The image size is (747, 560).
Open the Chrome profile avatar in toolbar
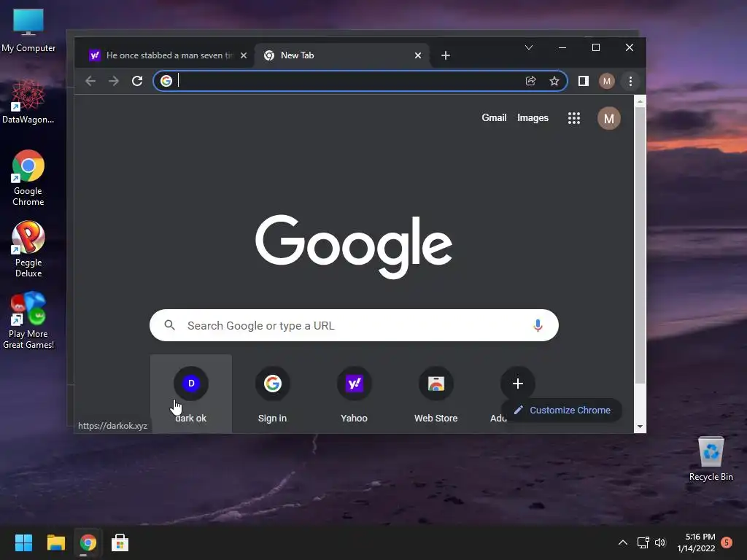(606, 81)
